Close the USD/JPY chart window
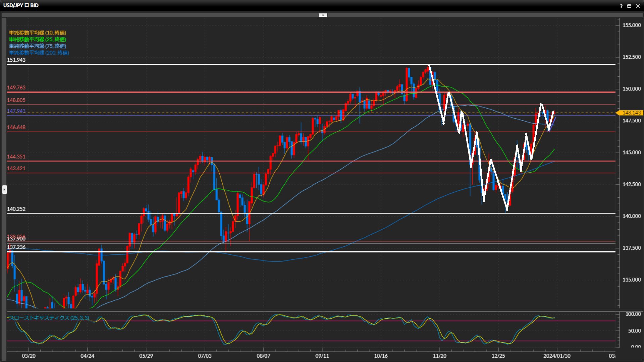The height and width of the screenshot is (362, 644). (x=638, y=6)
